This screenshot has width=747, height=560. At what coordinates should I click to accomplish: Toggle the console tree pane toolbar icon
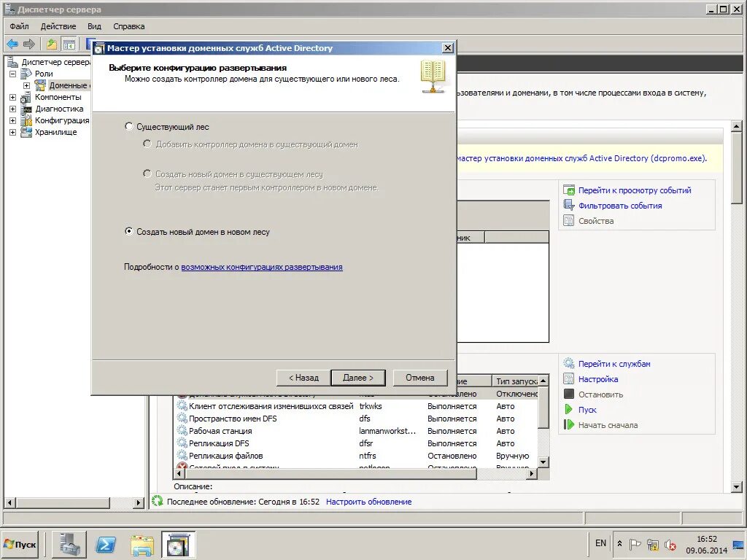click(69, 44)
